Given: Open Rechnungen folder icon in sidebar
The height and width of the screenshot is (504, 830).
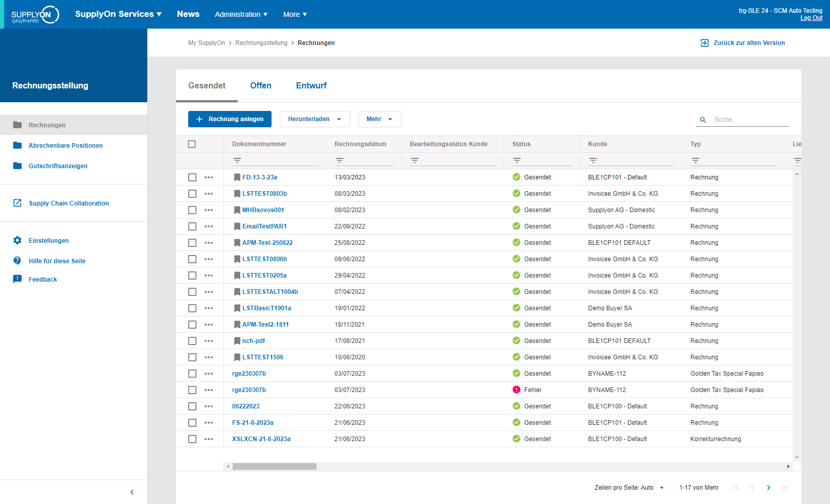Looking at the screenshot, I should click(x=17, y=125).
